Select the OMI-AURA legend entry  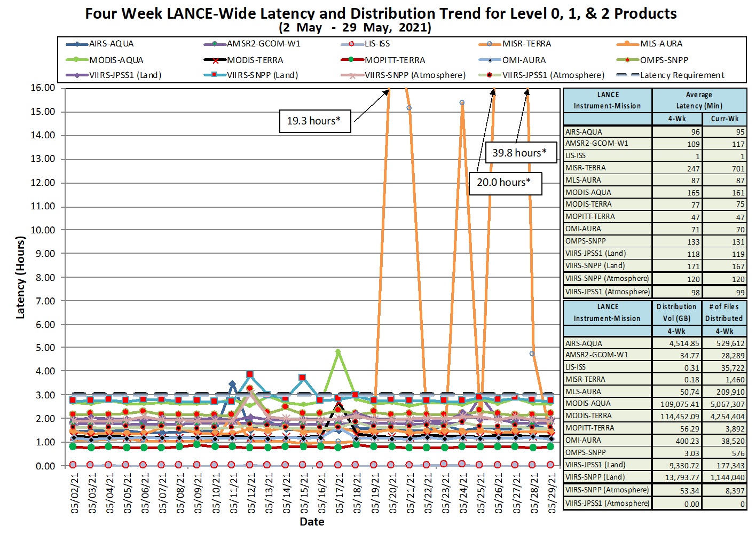click(513, 60)
